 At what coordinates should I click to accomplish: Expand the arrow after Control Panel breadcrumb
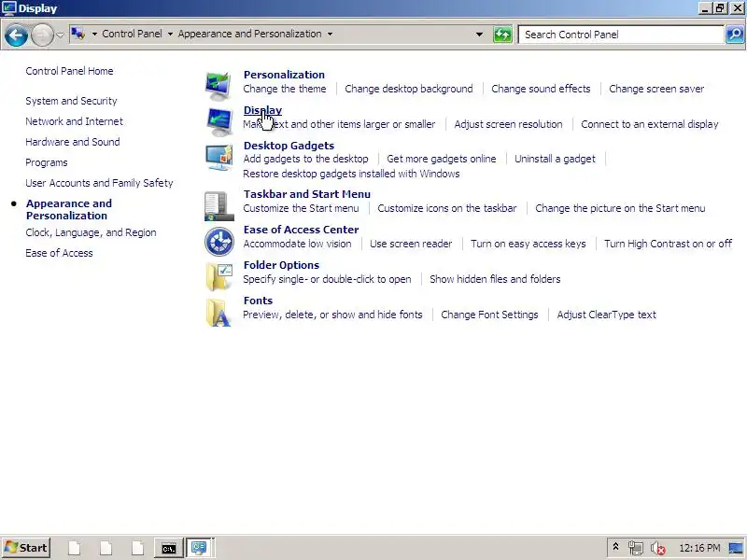170,34
